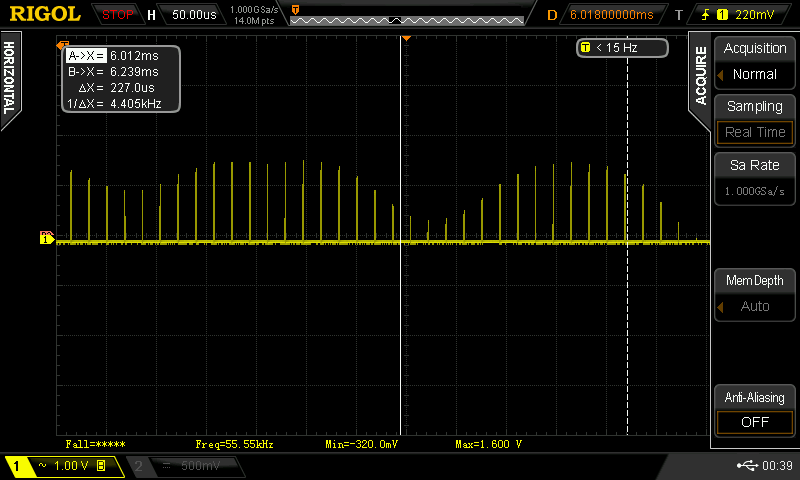Expand the Auto memory depth option
Viewport: 800px width, 480px height.
coord(755,307)
